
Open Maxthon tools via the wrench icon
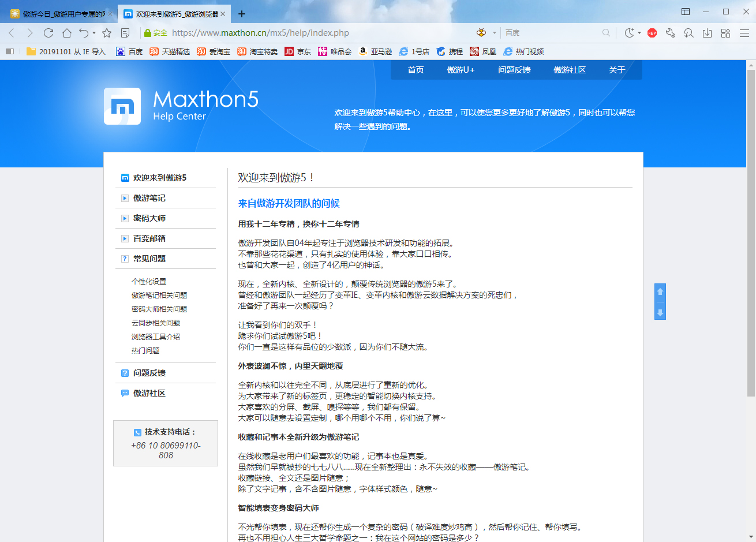click(671, 33)
